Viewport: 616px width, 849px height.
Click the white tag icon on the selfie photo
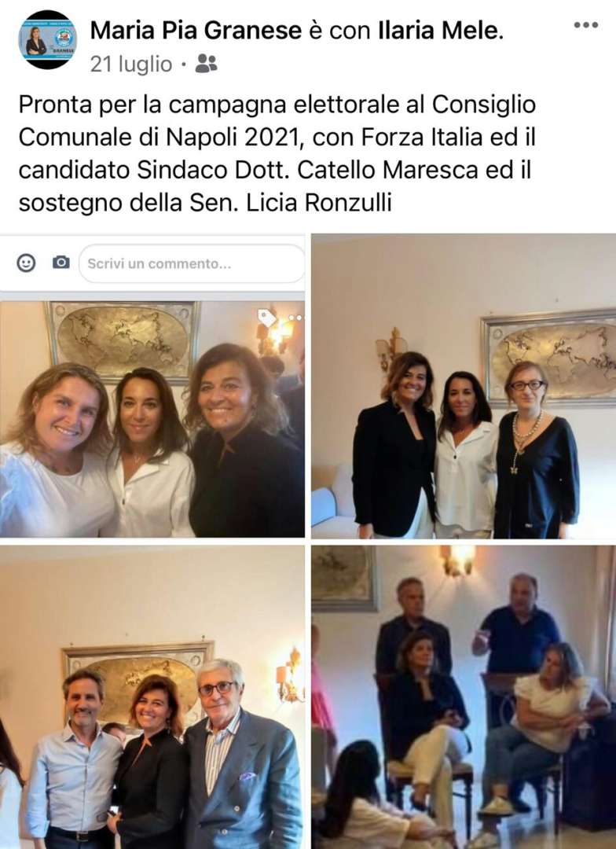click(x=267, y=318)
